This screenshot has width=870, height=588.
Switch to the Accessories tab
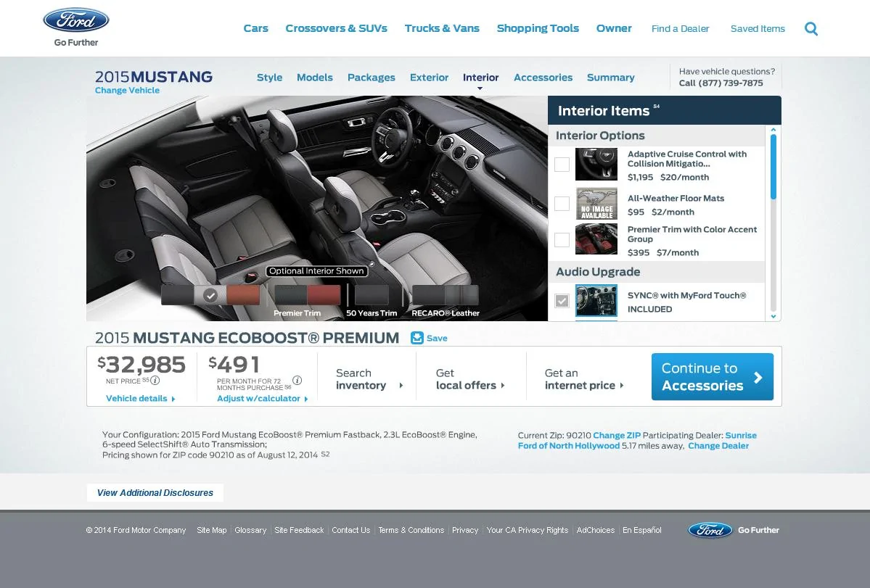543,78
